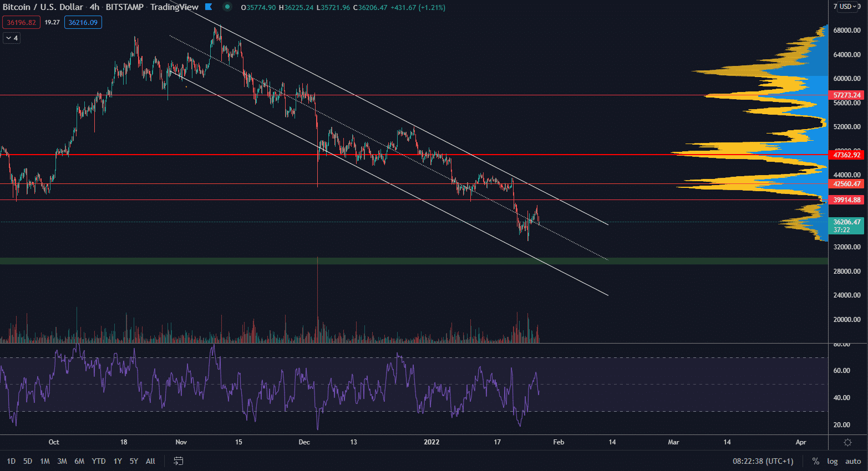Screen dimensions: 868x471
Task: Open the timezone menu showing UTC+1
Action: point(763,461)
